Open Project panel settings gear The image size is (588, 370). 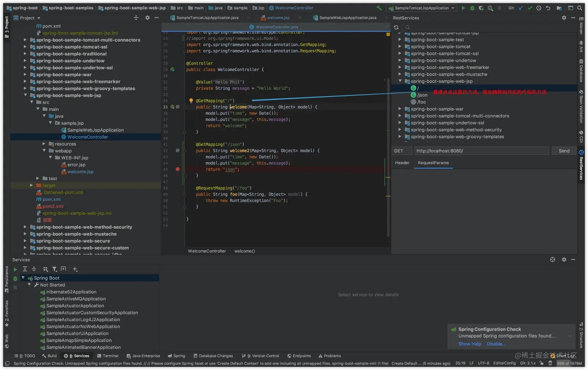pyautogui.click(x=147, y=18)
